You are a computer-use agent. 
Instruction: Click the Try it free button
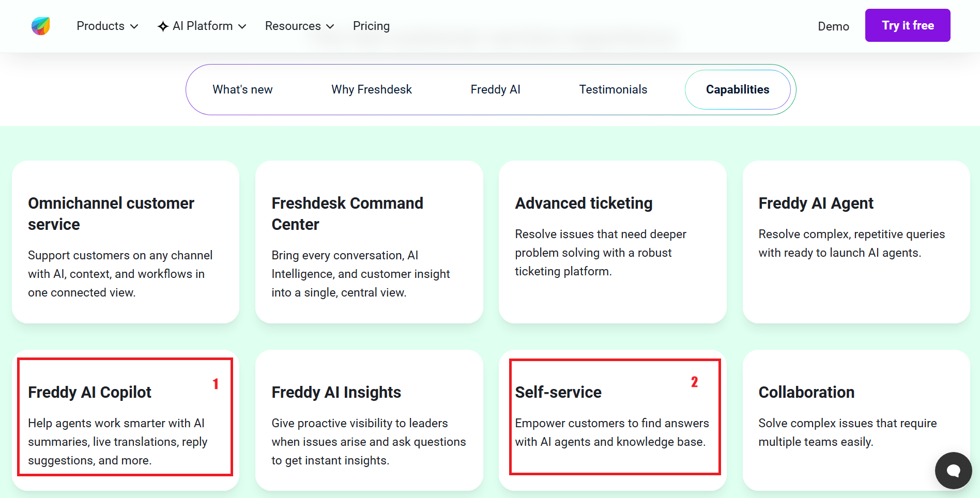908,25
